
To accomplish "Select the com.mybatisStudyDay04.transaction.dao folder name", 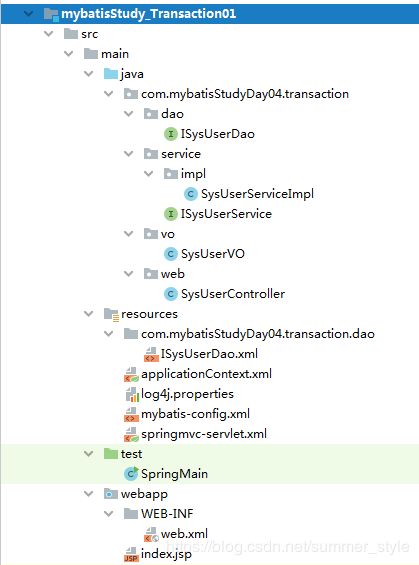I will [x=258, y=334].
